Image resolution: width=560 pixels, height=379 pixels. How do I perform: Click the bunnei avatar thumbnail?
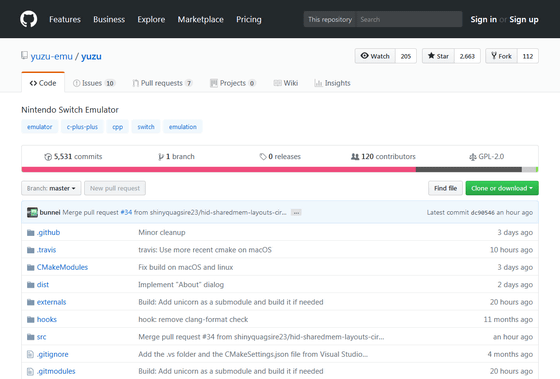pyautogui.click(x=32, y=213)
